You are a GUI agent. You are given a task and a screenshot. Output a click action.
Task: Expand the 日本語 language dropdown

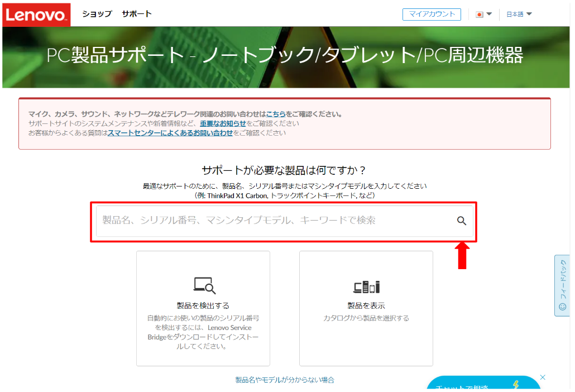(519, 15)
